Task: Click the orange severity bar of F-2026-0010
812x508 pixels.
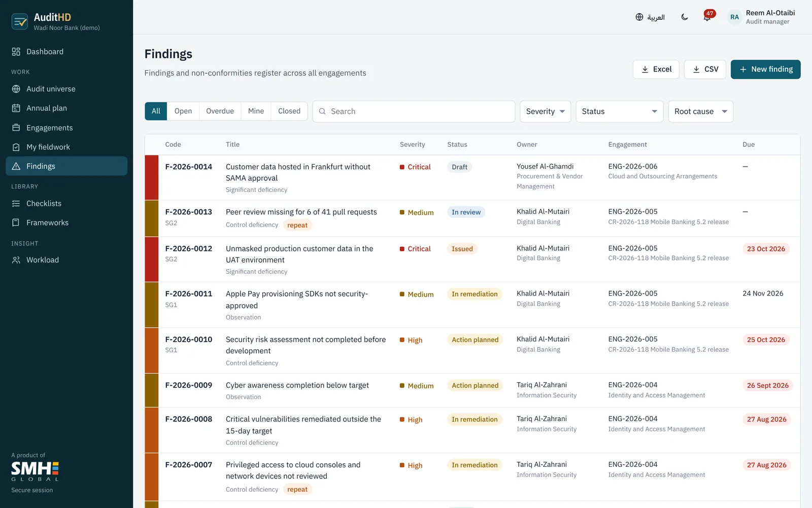Action: 152,351
